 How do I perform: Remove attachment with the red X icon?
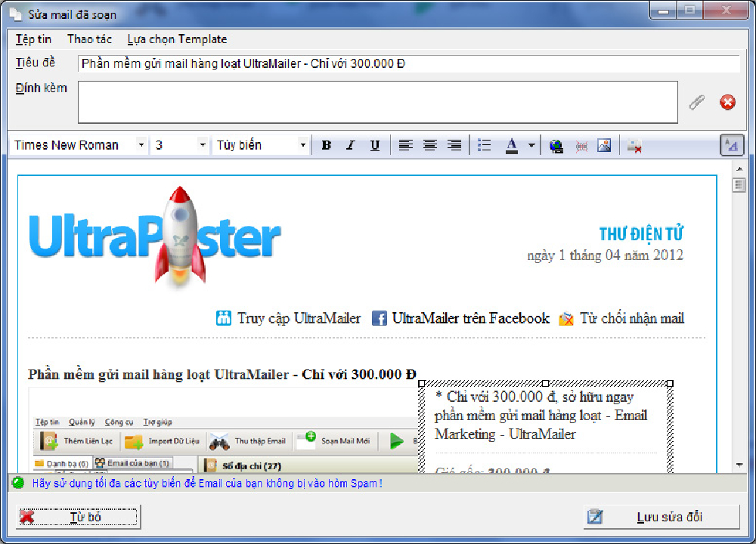(727, 102)
